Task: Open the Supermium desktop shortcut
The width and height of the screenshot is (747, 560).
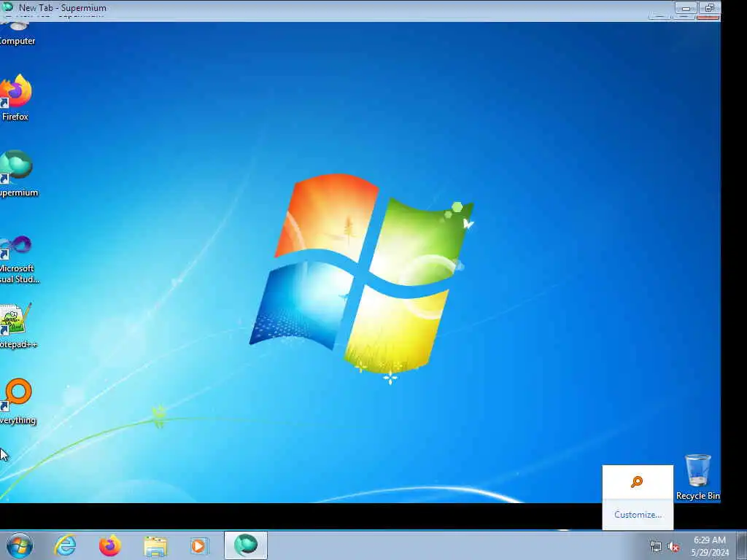Action: click(17, 174)
